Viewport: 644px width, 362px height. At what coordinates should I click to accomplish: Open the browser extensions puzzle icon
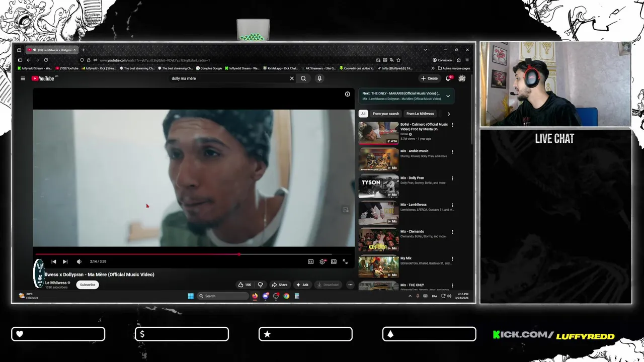coord(458,60)
